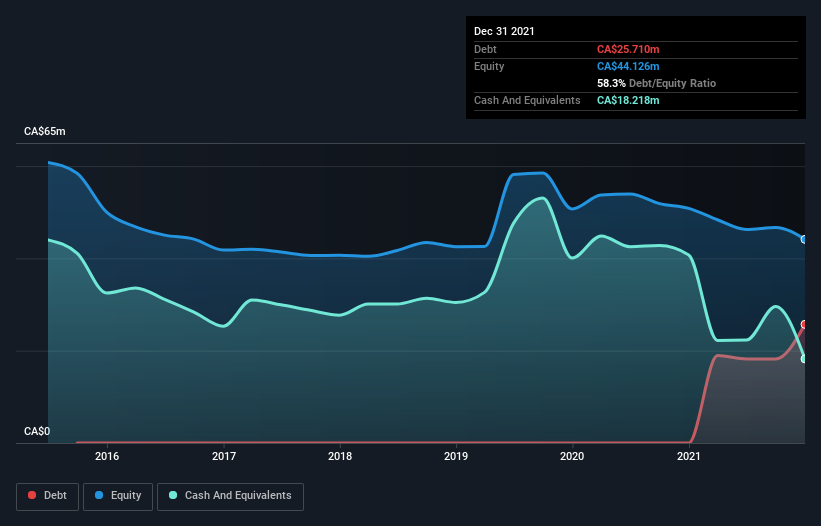This screenshot has height=526, width=821.
Task: Click the Dec 31 2021 tooltip date
Action: (504, 31)
